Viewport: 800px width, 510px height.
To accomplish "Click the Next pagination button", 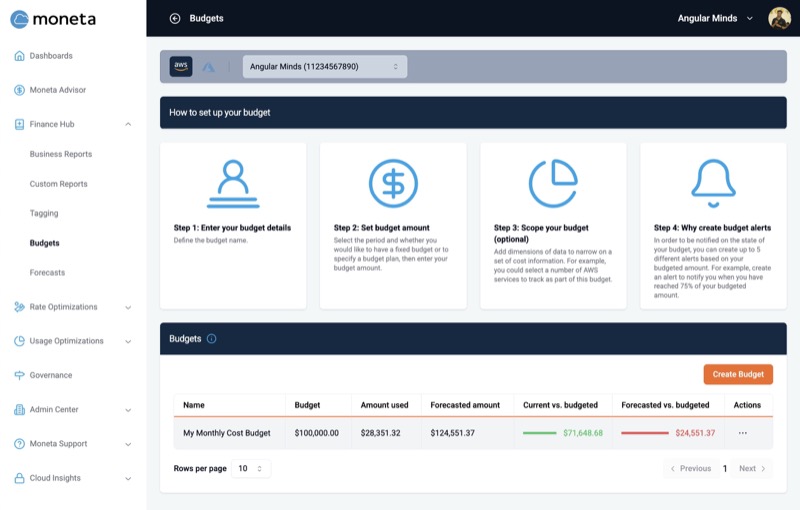I will click(751, 468).
